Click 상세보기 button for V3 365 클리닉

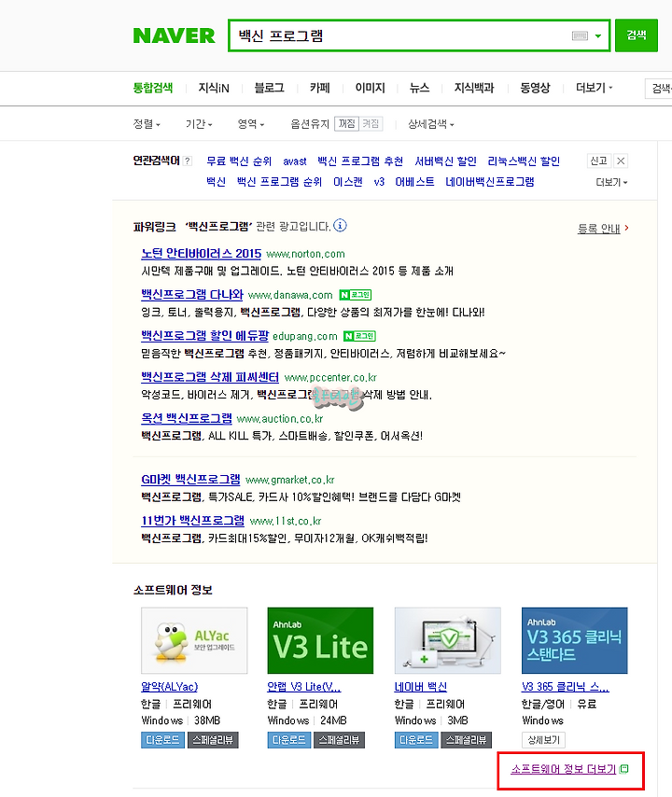543,740
